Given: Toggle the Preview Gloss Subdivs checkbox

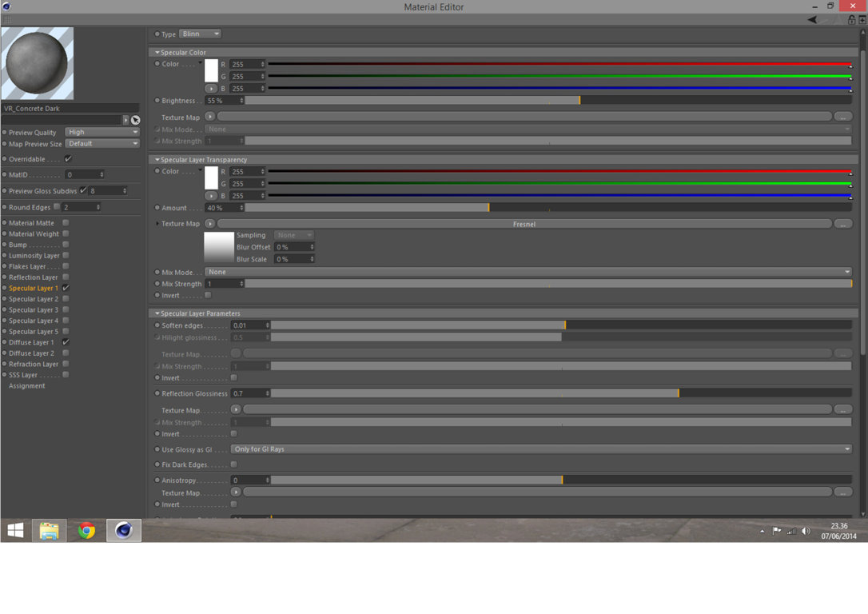Looking at the screenshot, I should (83, 190).
